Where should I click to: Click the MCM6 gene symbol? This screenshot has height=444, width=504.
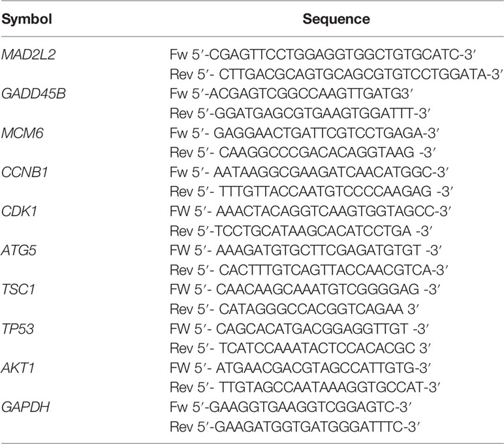(22, 133)
